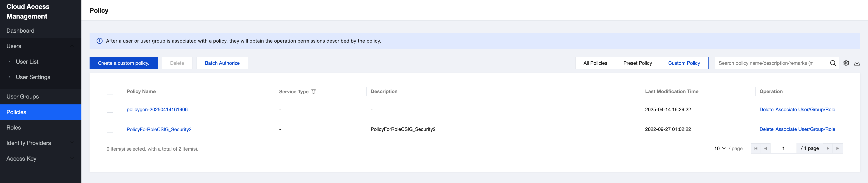Viewport: 868px width, 183px height.
Task: Open the items per page dropdown
Action: tap(719, 149)
